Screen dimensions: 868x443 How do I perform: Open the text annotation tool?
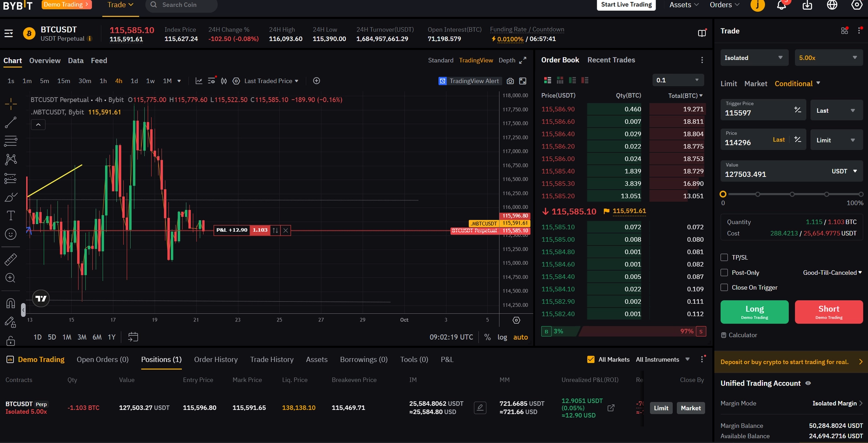pos(10,215)
